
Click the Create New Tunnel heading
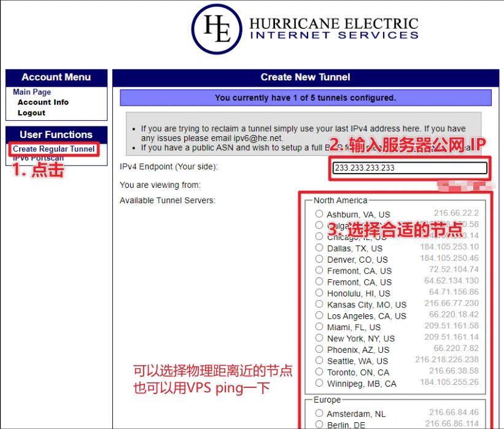[305, 77]
